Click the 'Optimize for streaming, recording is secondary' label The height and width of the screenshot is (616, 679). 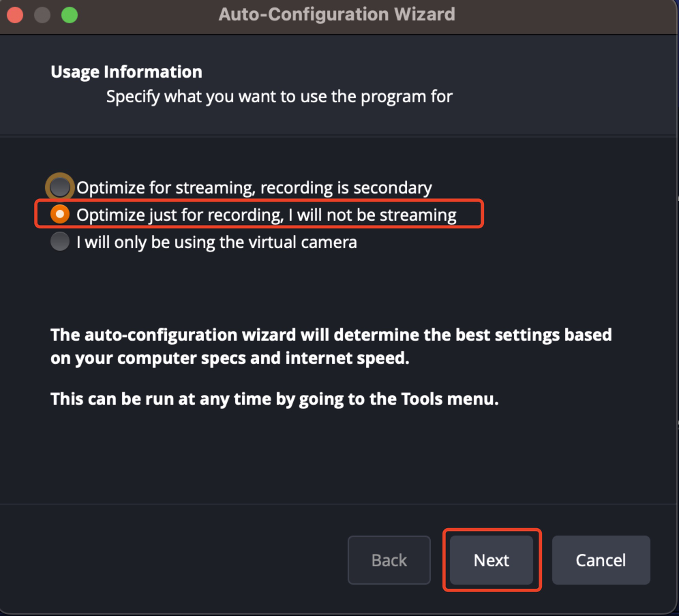(x=254, y=188)
